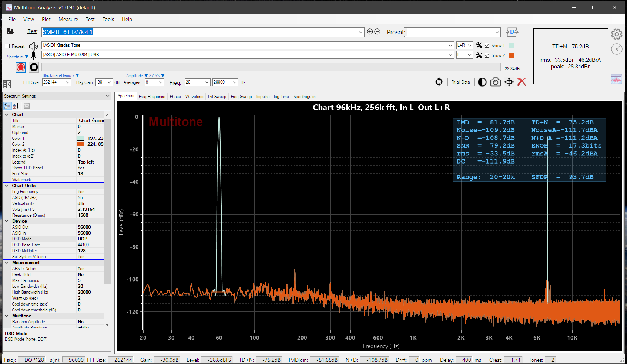This screenshot has width=627, height=364.
Task: Toggle Show 1 checkbox
Action: pyautogui.click(x=487, y=45)
